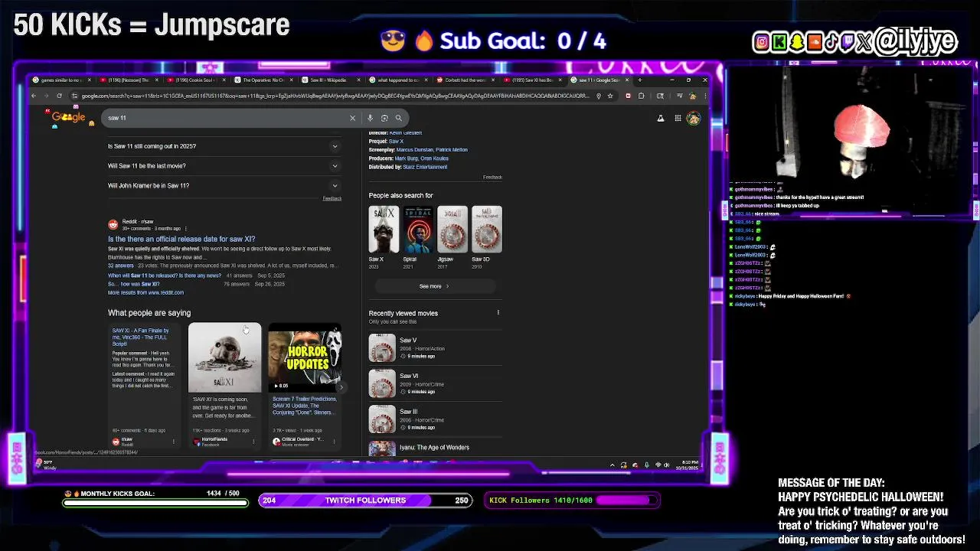Image resolution: width=980 pixels, height=551 pixels.
Task: Bookmark this page with the star icon
Action: click(610, 96)
